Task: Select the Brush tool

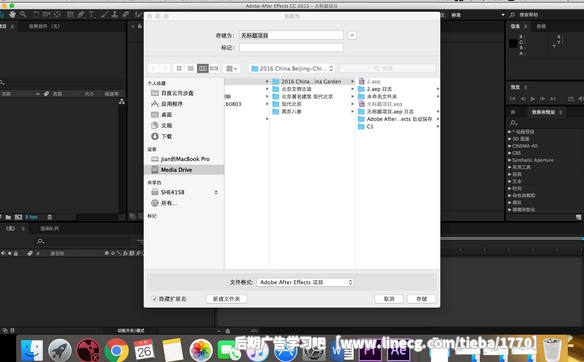Action: pyautogui.click(x=105, y=15)
